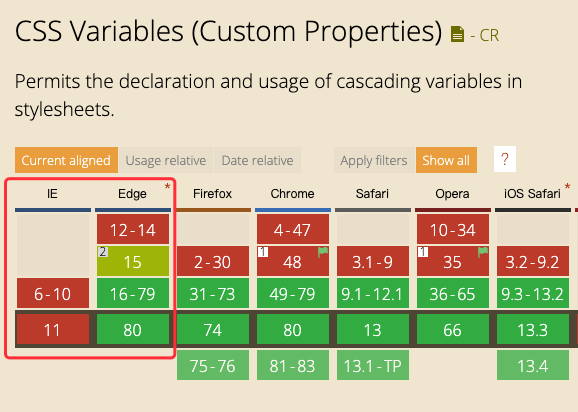
Task: Open note 2 marker on Edge 15
Action: point(102,252)
